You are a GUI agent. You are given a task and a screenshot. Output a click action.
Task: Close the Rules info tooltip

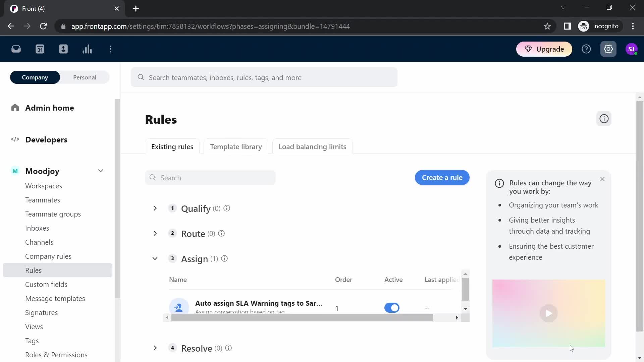tap(602, 179)
